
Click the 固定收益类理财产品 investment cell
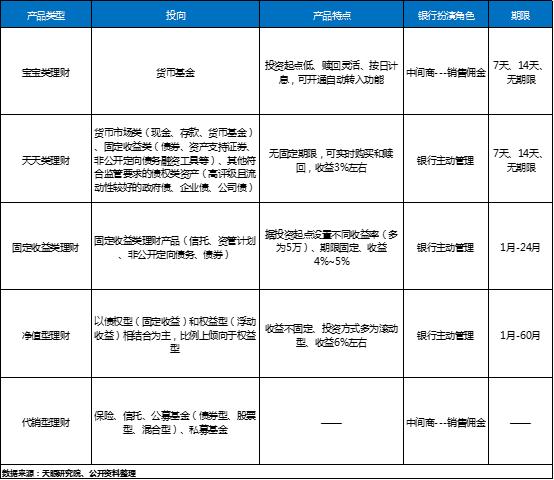click(x=176, y=246)
